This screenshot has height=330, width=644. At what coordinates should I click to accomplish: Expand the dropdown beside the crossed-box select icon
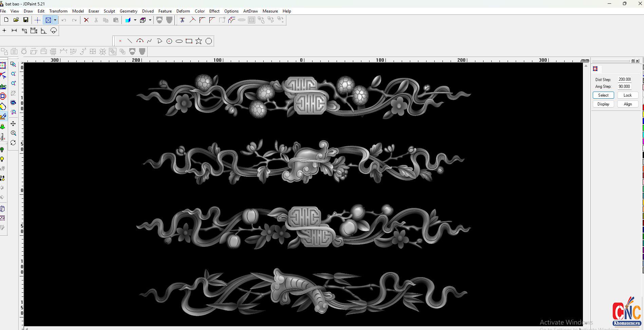point(55,20)
